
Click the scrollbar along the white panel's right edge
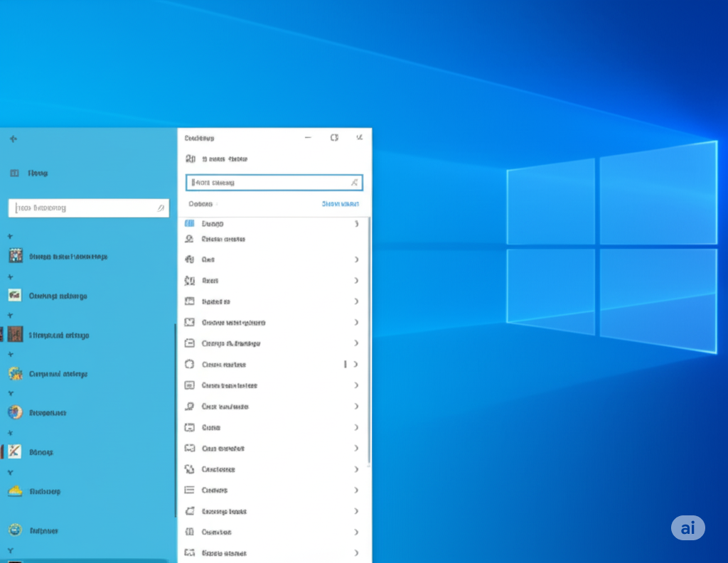(369, 341)
